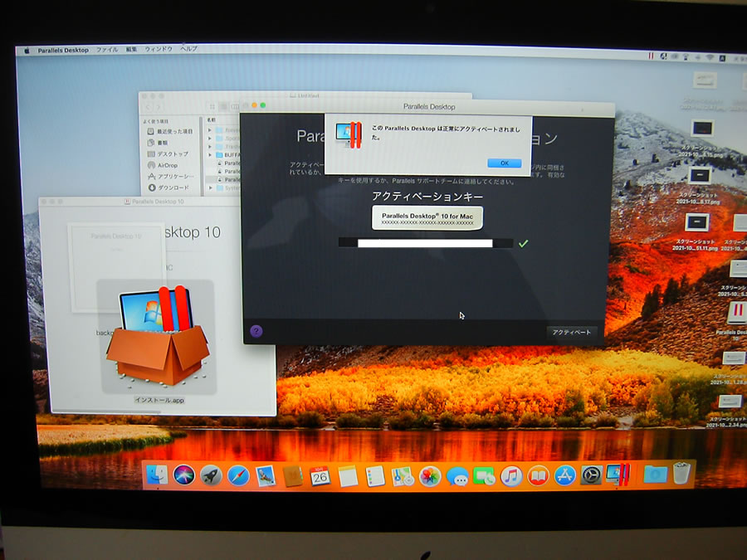The image size is (747, 560).
Task: Go back in the Finder window
Action: pyautogui.click(x=149, y=108)
